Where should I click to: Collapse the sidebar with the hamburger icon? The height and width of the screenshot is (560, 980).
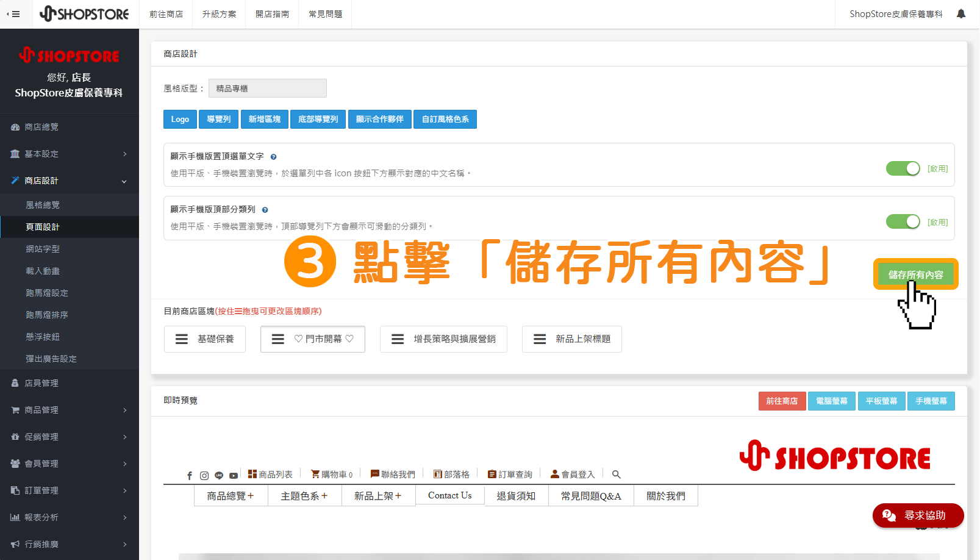tap(13, 14)
